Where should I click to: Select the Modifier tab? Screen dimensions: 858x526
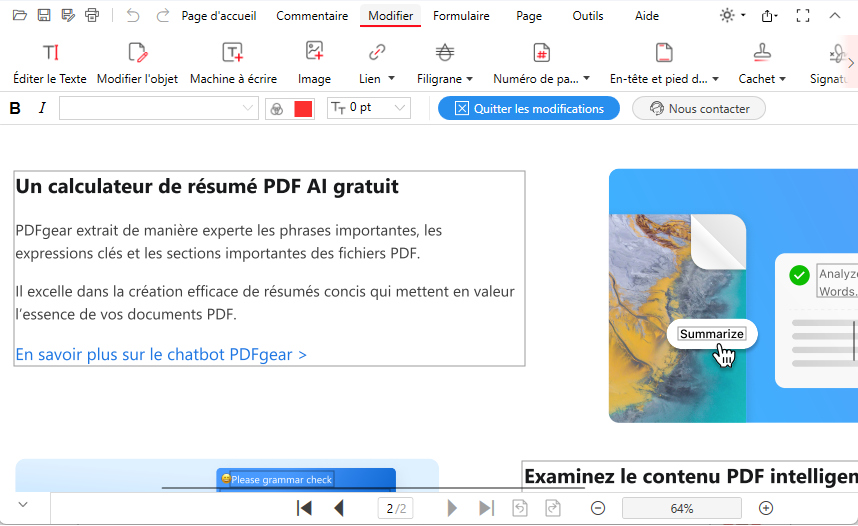(x=391, y=16)
